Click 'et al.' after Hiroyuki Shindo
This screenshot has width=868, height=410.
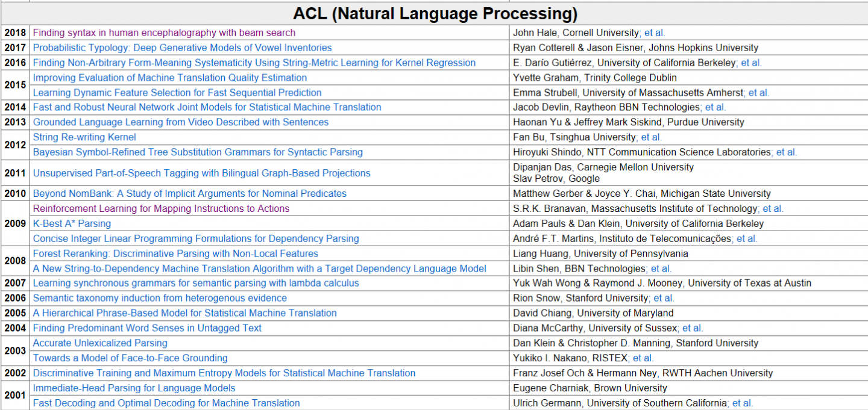pos(787,152)
